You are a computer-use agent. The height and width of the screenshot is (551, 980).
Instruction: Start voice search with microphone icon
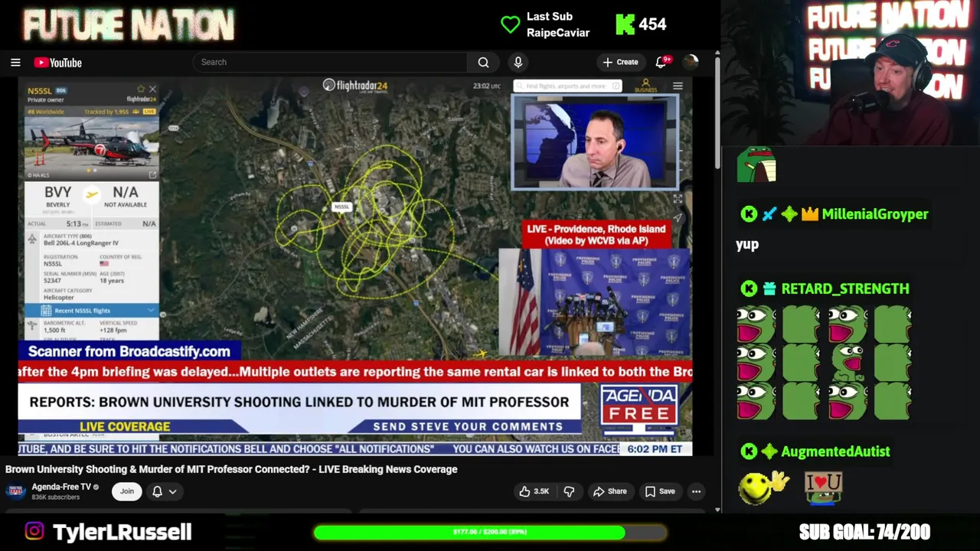(518, 62)
